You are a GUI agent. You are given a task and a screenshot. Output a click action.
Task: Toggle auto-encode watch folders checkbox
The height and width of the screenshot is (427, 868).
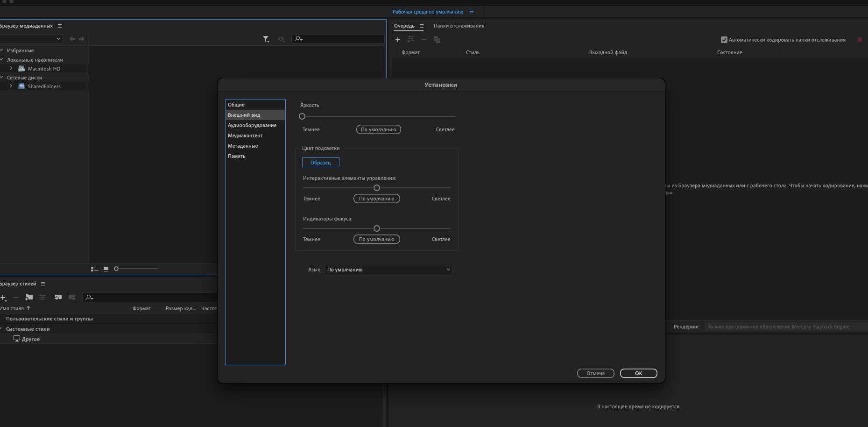click(724, 40)
